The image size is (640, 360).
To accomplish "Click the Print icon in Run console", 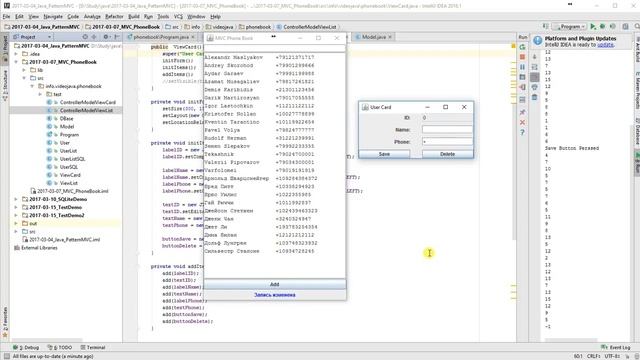I will pos(534,87).
